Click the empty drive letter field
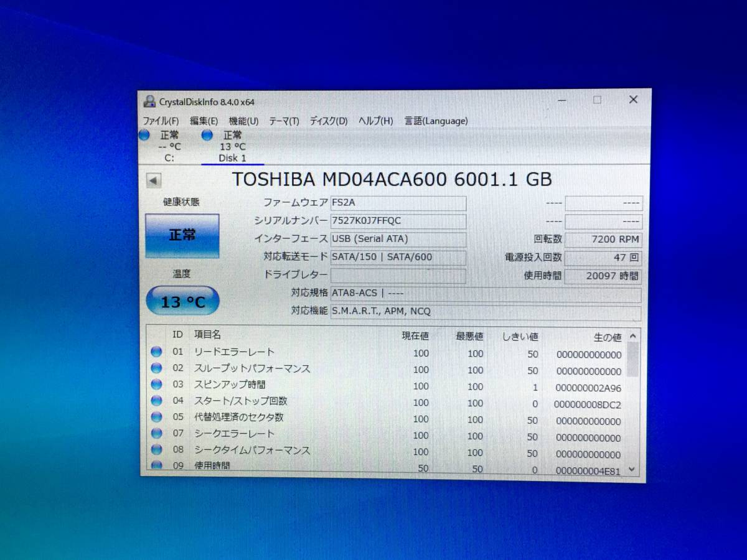The image size is (747, 560). 398,276
